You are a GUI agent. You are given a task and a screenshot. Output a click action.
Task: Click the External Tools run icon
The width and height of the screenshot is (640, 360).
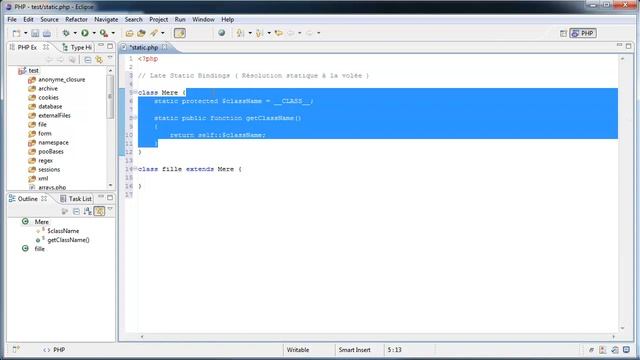(x=104, y=33)
